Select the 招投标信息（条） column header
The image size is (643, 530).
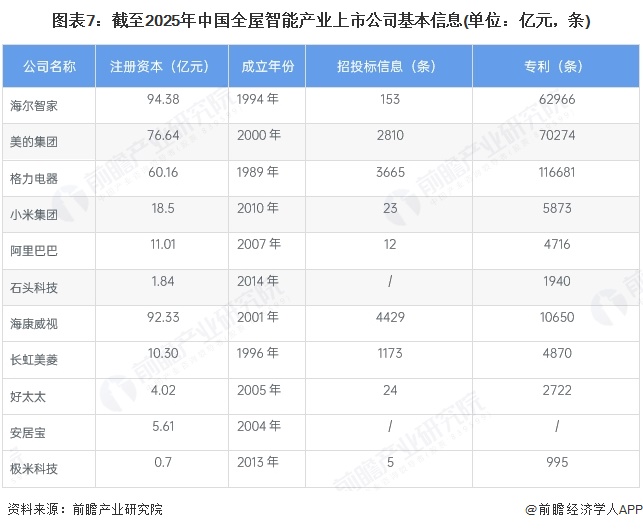click(x=389, y=66)
